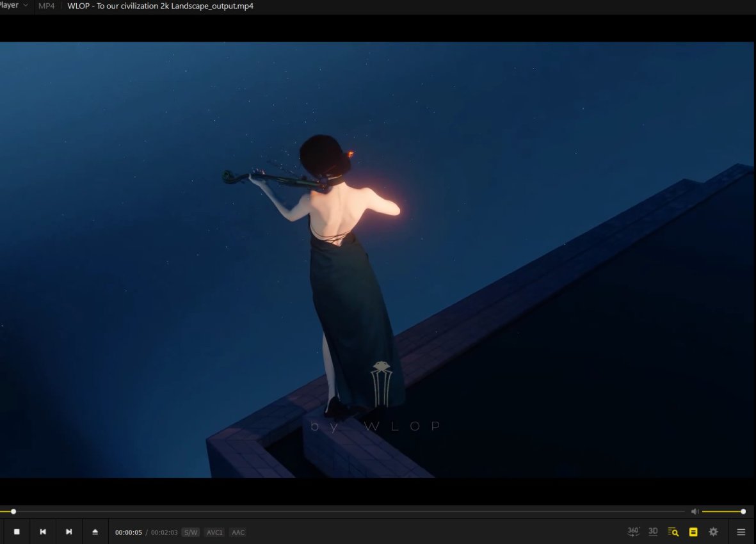Open the Player dropdown menu
The height and width of the screenshot is (544, 756).
click(13, 5)
